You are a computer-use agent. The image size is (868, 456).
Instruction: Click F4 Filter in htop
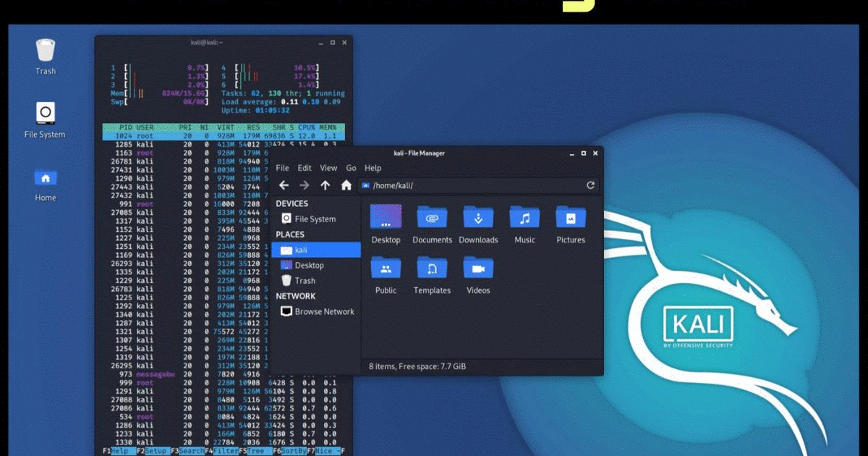221,451
